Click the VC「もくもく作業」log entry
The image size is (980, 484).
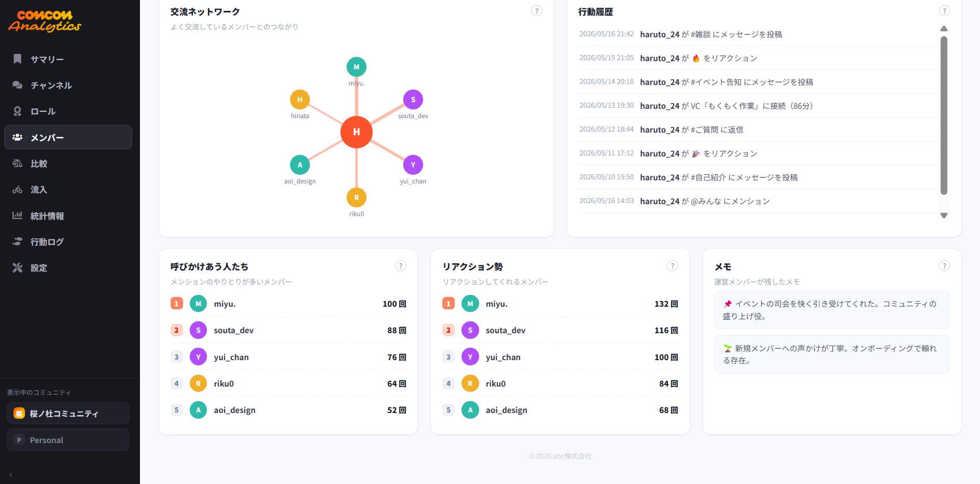click(x=758, y=106)
